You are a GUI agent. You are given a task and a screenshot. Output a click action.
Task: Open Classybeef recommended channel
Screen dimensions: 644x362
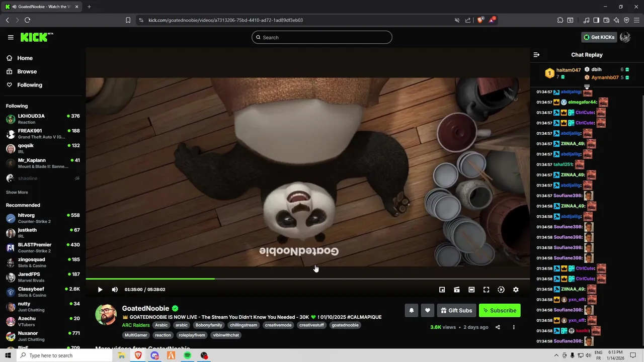tap(43, 292)
